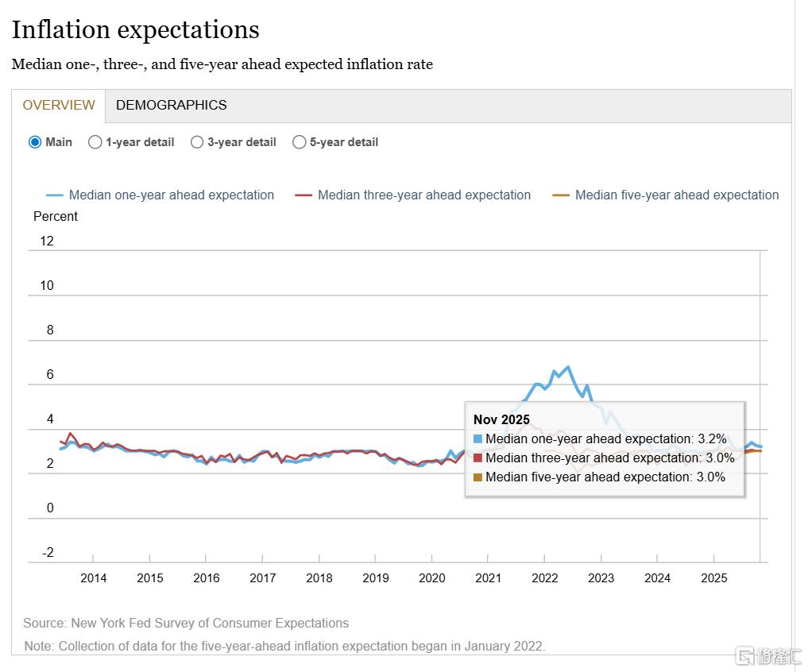
Task: Click the blue line's peak in 2022
Action: pyautogui.click(x=567, y=367)
